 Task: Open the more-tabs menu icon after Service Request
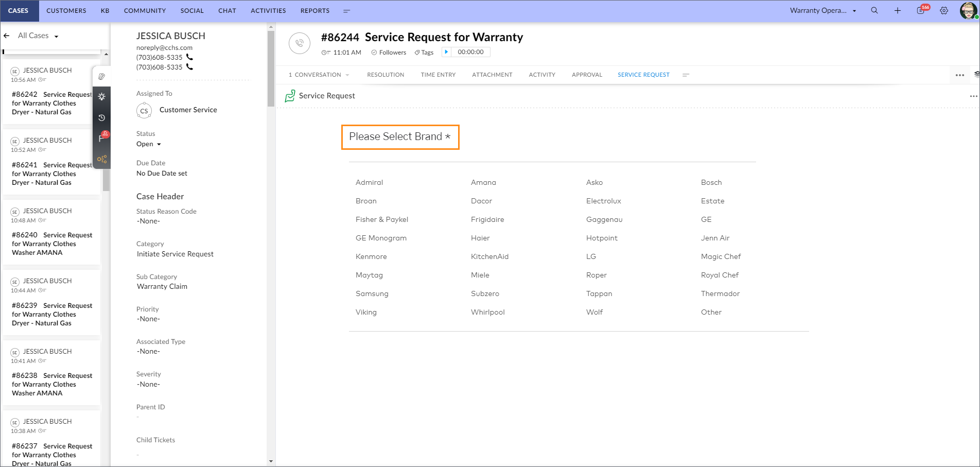pyautogui.click(x=686, y=75)
